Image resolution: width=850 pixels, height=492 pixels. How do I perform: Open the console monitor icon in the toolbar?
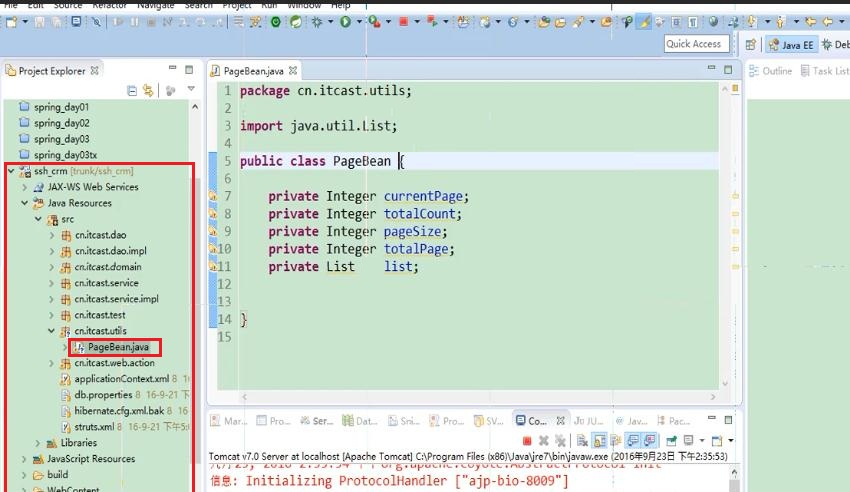[76, 22]
